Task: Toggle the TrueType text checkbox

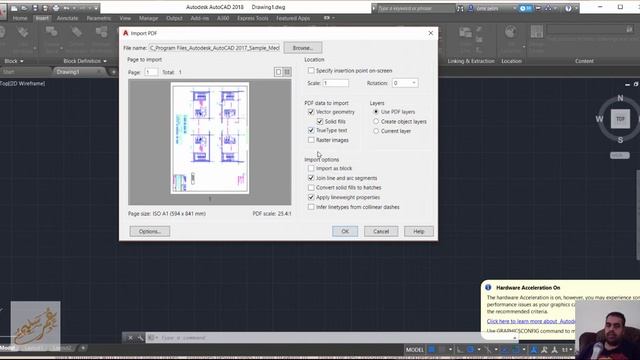Action: [x=311, y=130]
